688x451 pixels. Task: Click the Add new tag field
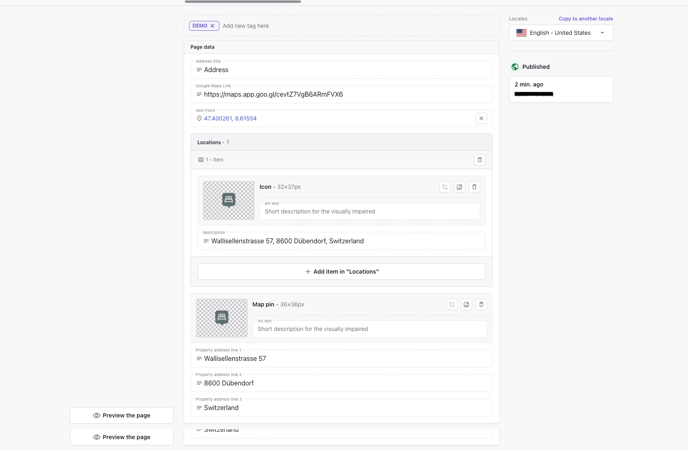coord(246,26)
